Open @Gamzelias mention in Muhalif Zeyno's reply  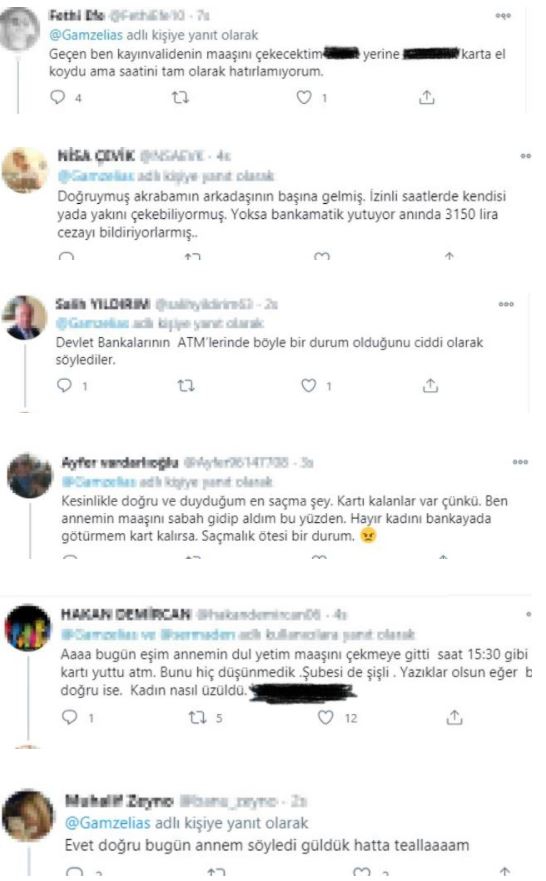(x=108, y=823)
